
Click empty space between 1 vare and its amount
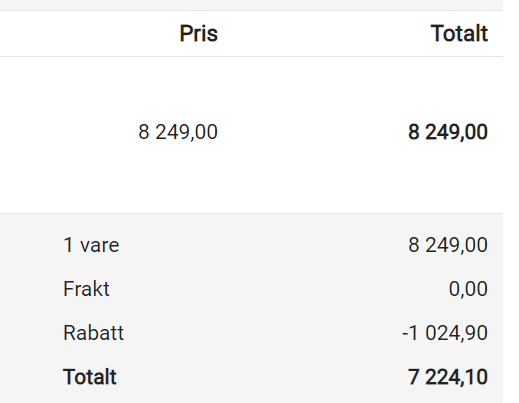click(263, 245)
